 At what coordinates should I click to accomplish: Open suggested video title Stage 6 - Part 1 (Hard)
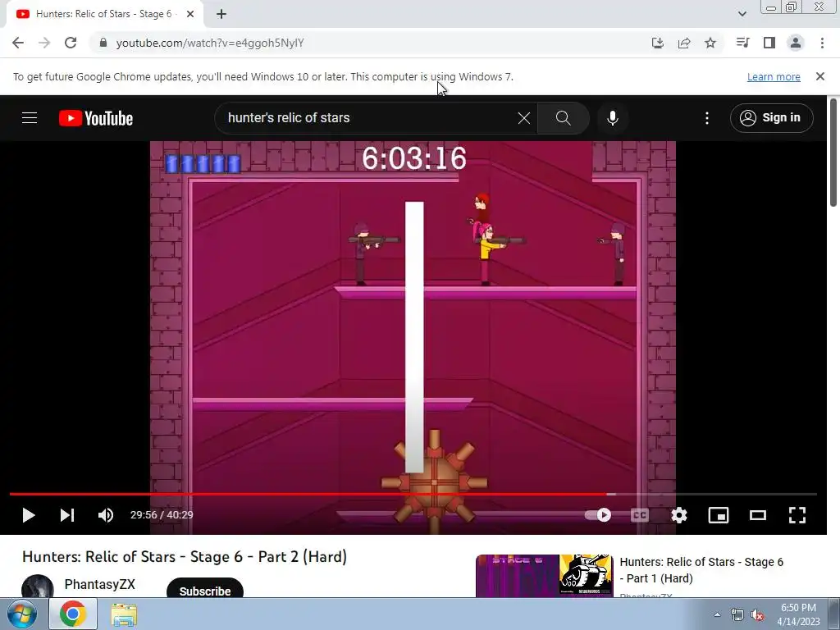pyautogui.click(x=701, y=570)
